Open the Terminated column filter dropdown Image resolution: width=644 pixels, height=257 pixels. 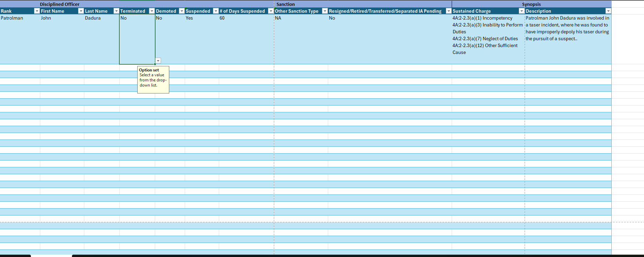point(152,11)
